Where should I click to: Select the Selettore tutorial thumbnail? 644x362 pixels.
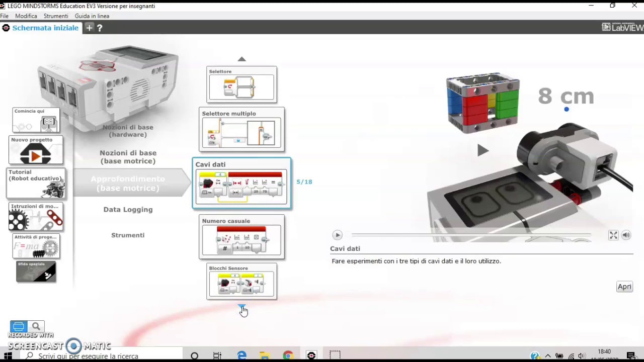tap(242, 84)
